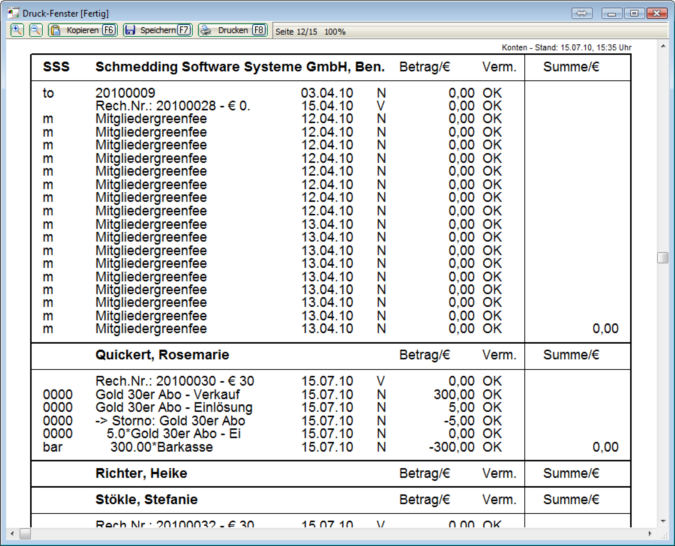Select the Richter, Heike account heading

[x=141, y=473]
